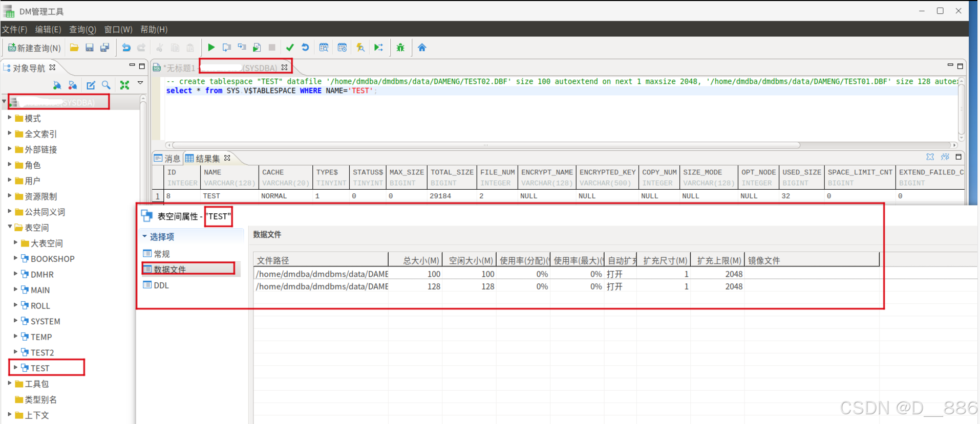980x424 pixels.
Task: Switch to the 消息 tab
Action: (x=167, y=159)
